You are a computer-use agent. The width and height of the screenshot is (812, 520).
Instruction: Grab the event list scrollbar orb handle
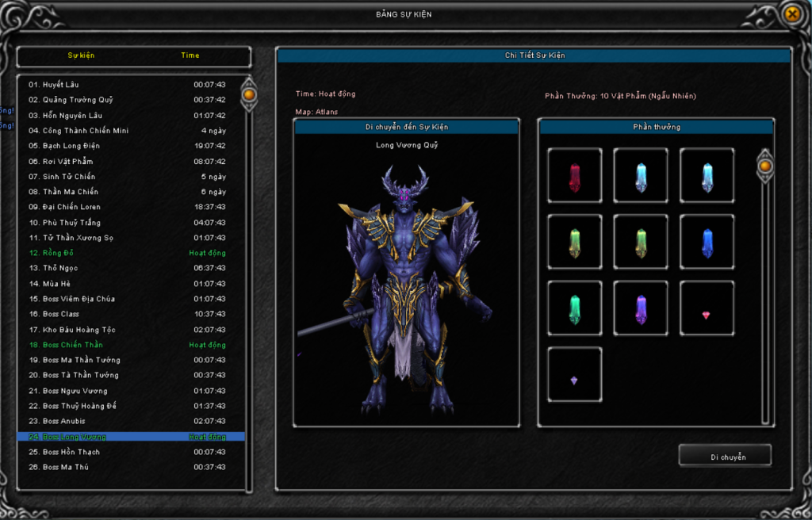pos(249,95)
